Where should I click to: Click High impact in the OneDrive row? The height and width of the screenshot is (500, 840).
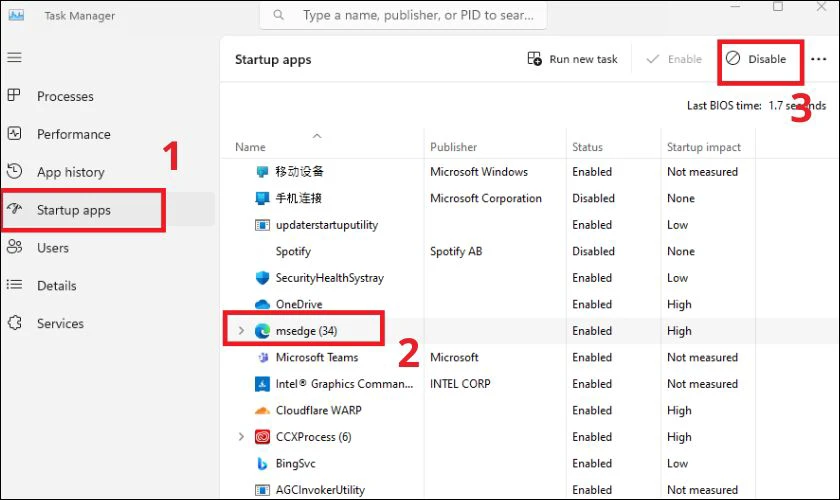pos(679,304)
